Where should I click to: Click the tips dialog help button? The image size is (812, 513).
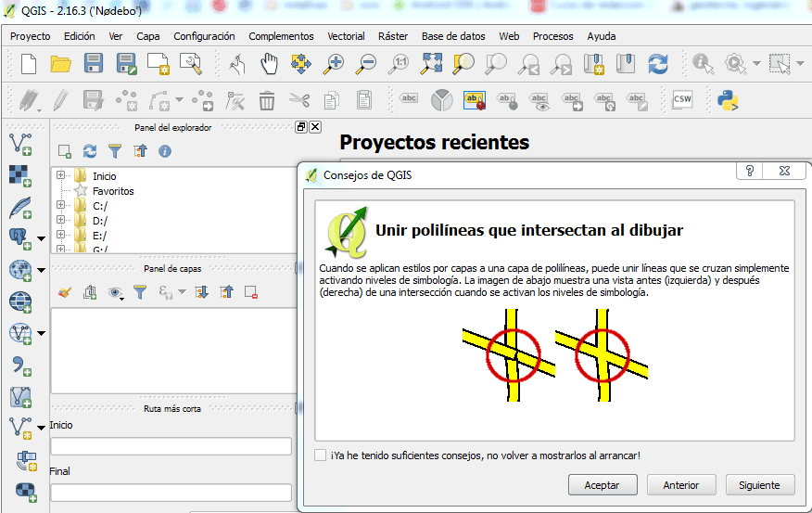[749, 171]
